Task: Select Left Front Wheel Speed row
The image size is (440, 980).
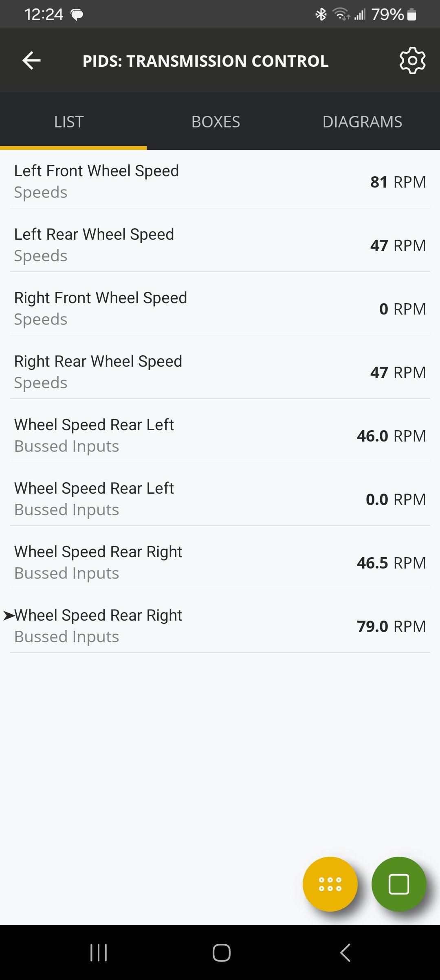Action: click(x=220, y=181)
